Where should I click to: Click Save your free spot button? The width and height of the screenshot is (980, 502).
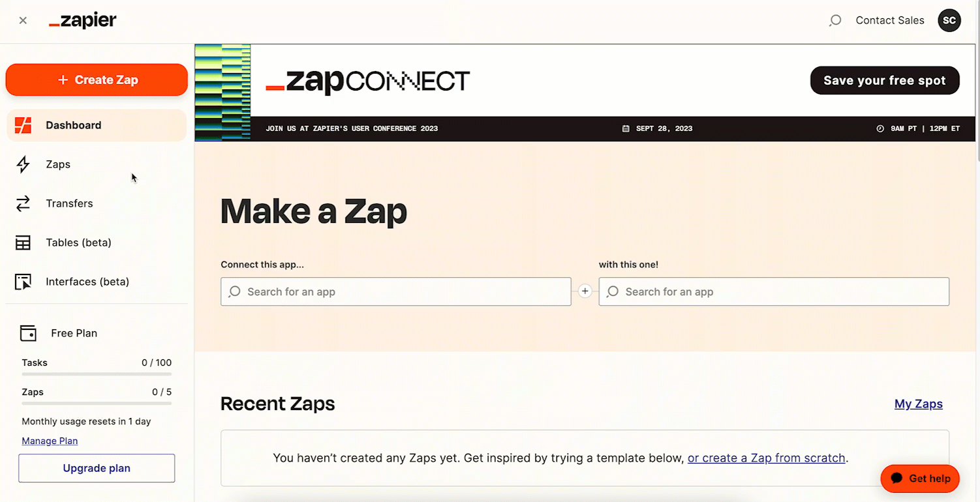(x=885, y=80)
